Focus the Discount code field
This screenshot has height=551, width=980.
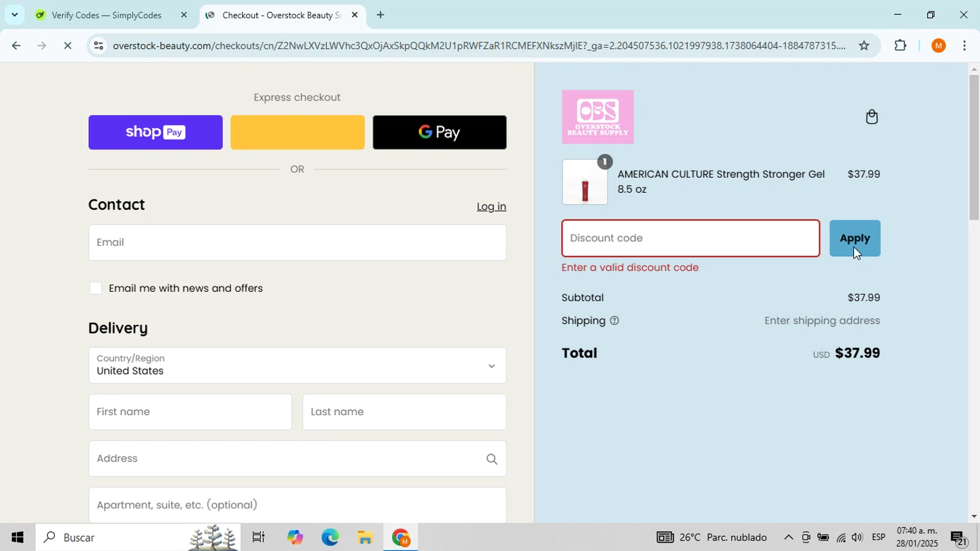691,239
